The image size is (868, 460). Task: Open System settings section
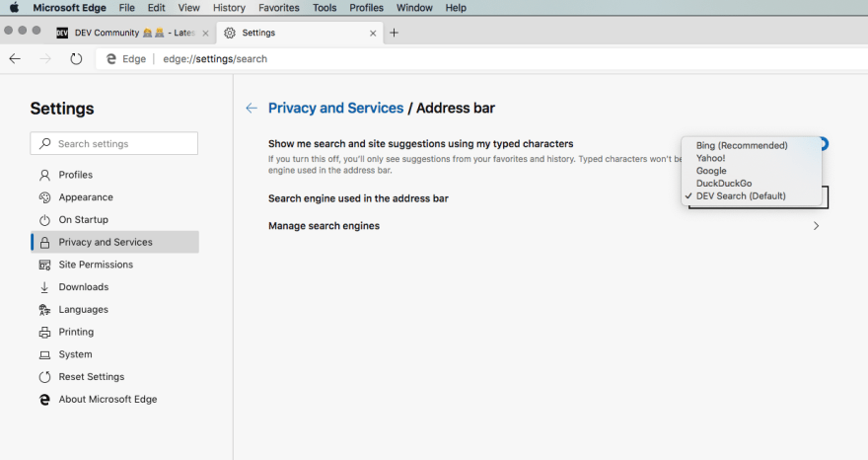coord(114,354)
